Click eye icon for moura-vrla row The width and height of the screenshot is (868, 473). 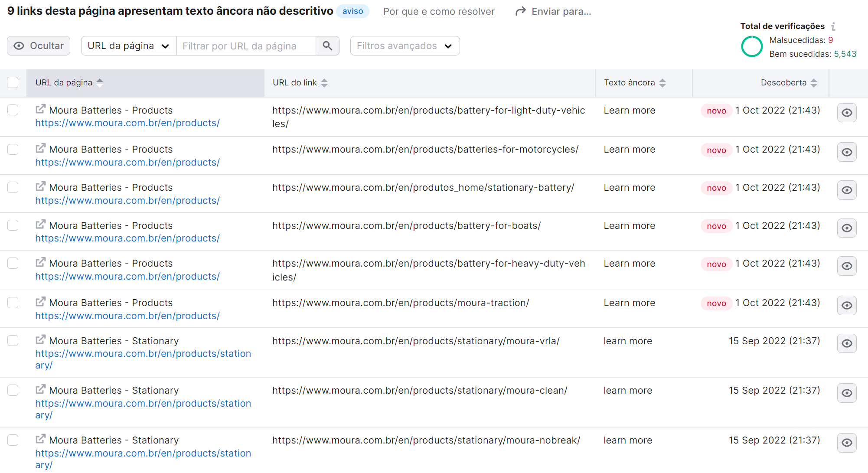[846, 343]
